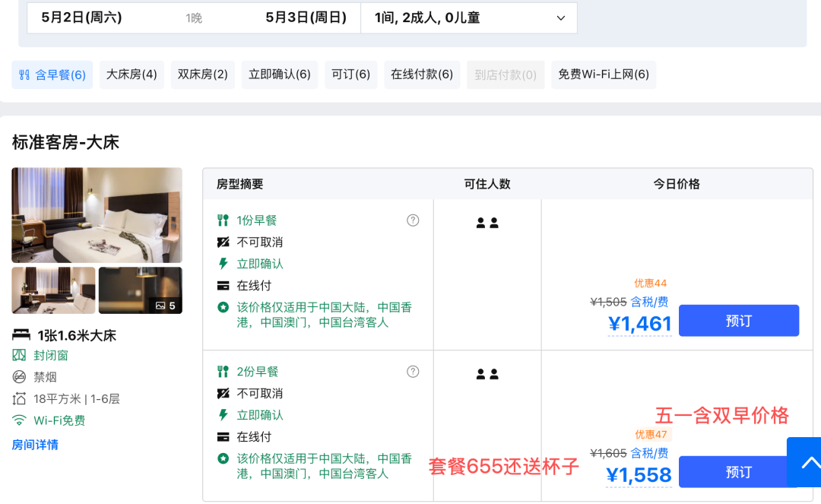
Task: Click the fork icon beside 2份早餐
Action: click(x=223, y=372)
